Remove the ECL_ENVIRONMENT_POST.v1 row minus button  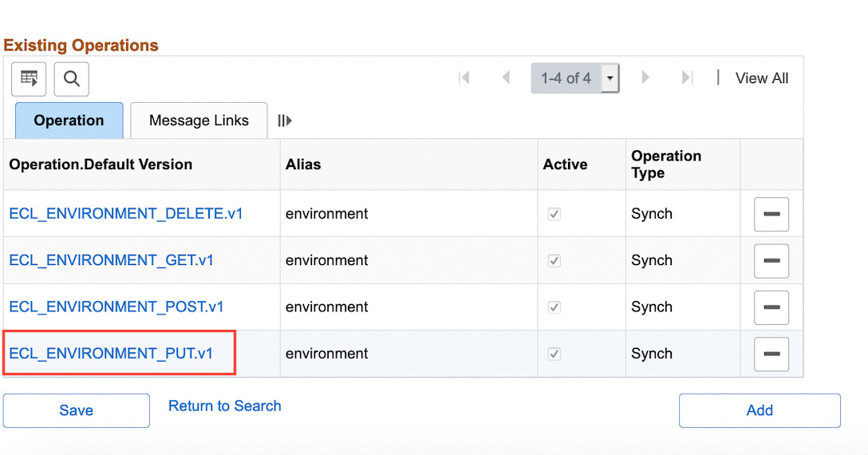[771, 307]
